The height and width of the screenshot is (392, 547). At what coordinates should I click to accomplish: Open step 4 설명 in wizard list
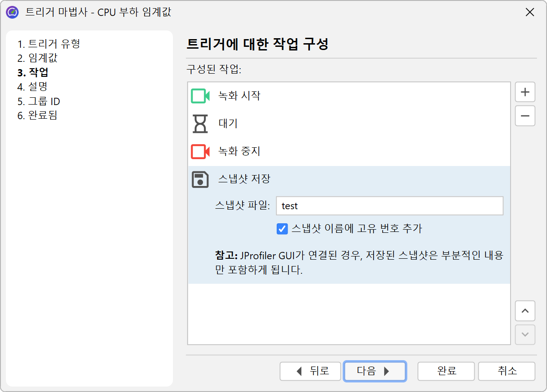(32, 86)
